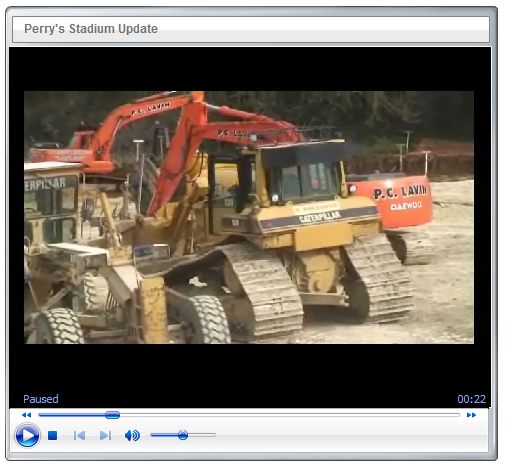Image resolution: width=507 pixels, height=473 pixels.
Task: Skip to the next track
Action: (105, 435)
